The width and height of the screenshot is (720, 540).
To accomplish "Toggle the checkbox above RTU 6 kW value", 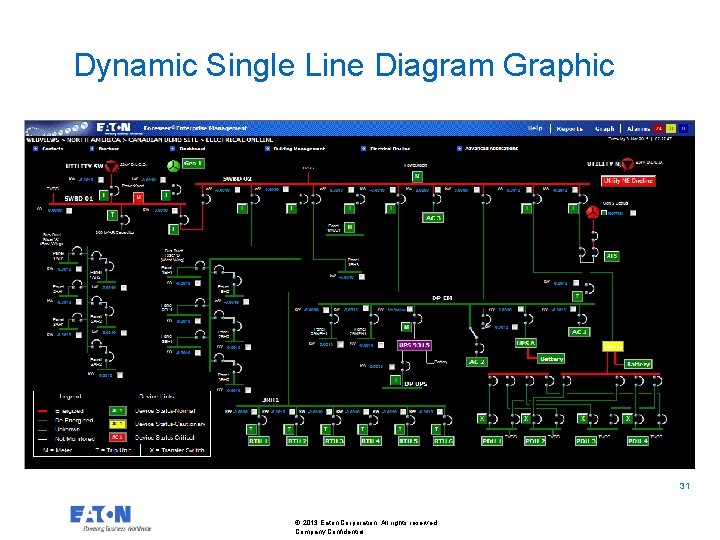I will point(439,411).
